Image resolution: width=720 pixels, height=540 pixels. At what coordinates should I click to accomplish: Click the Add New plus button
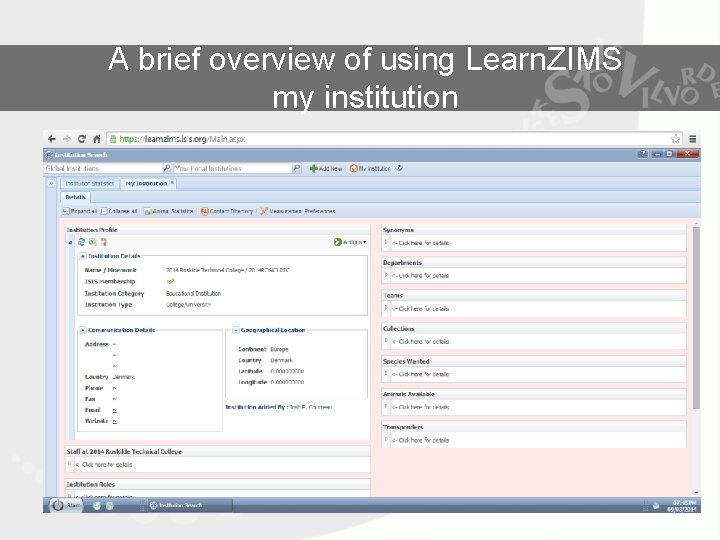pyautogui.click(x=326, y=169)
